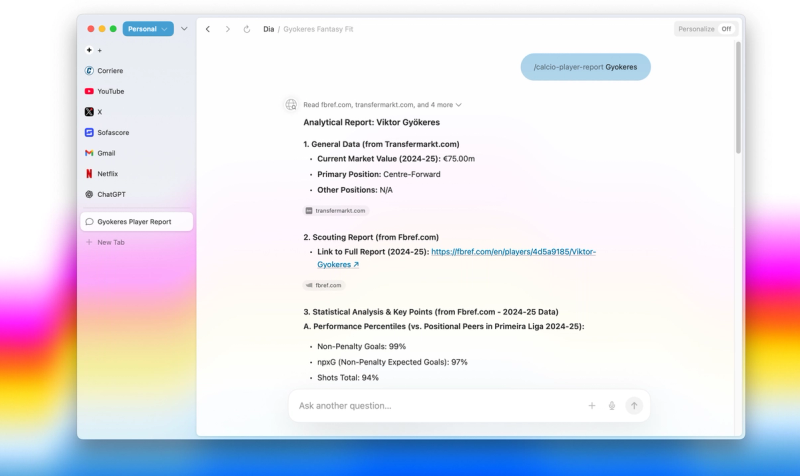Open the Gmail bookmark
This screenshot has width=800, height=476.
click(100, 153)
